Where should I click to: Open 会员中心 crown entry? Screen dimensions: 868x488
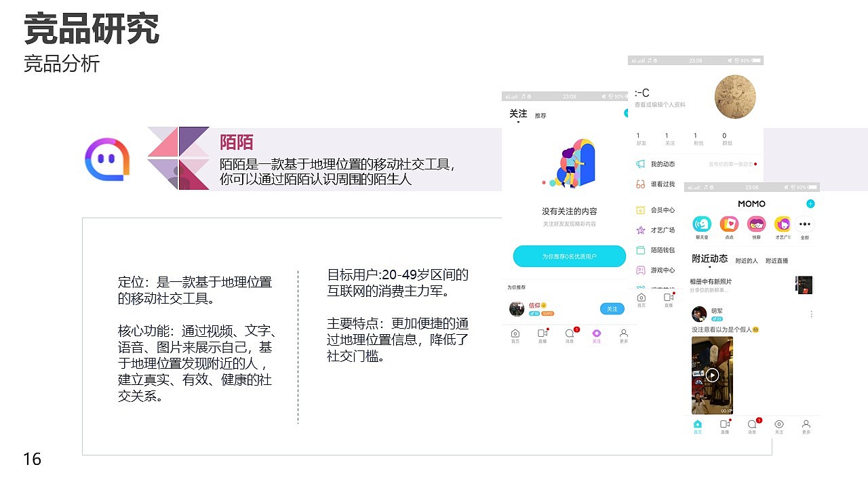click(656, 210)
